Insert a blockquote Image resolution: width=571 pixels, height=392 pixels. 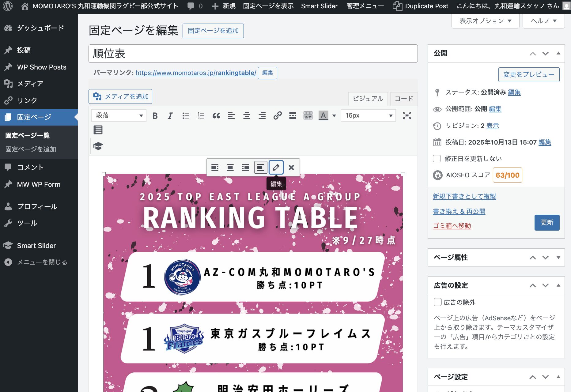216,115
